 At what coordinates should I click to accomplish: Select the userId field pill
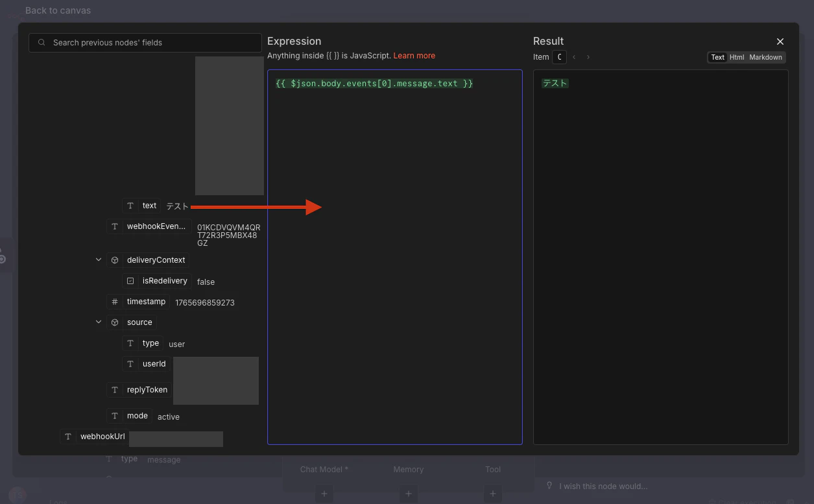(x=146, y=364)
